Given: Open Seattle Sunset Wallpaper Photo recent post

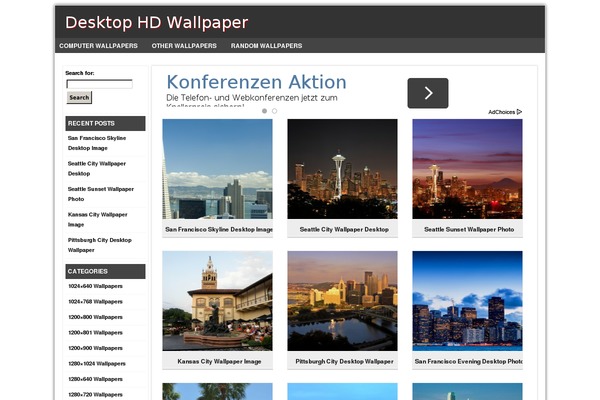Looking at the screenshot, I should [x=101, y=194].
